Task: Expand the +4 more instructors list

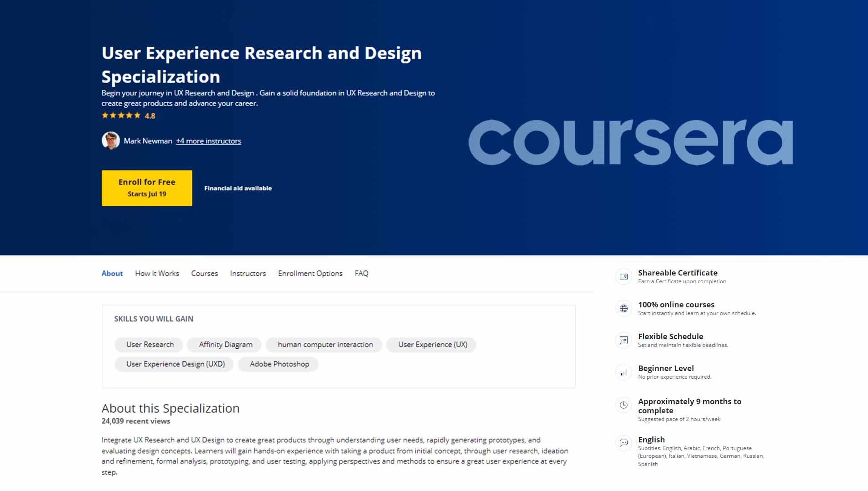Action: tap(208, 141)
